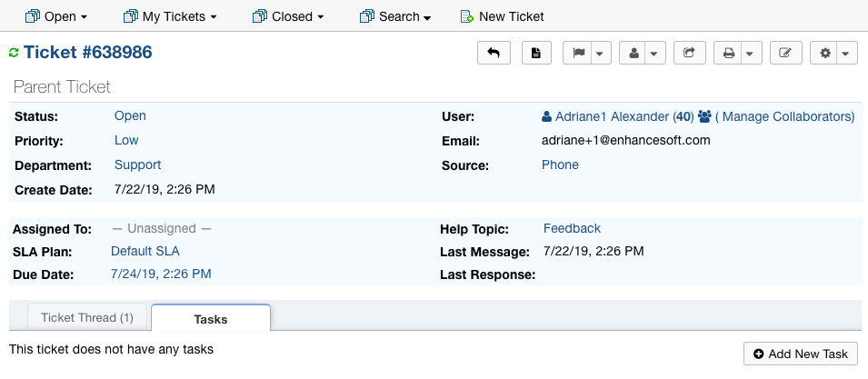Click the reply arrow icon button
The height and width of the screenshot is (379, 868).
click(x=494, y=54)
